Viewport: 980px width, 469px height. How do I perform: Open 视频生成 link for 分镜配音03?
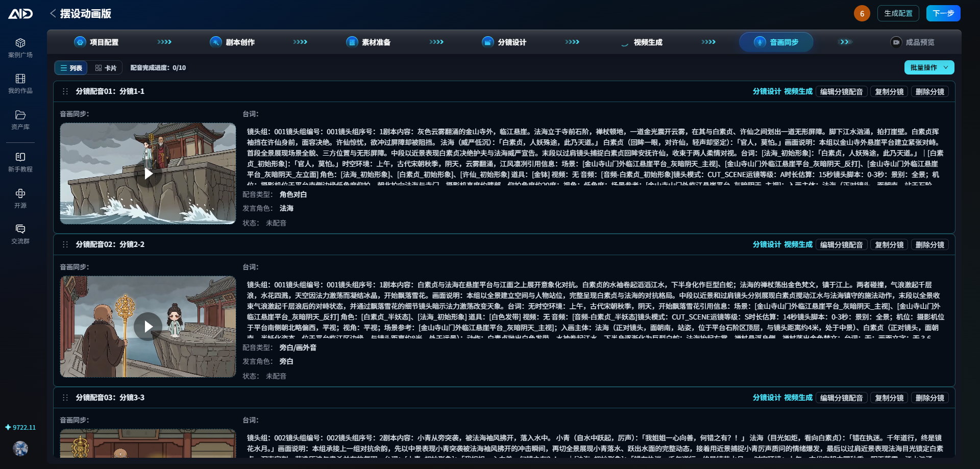point(798,398)
